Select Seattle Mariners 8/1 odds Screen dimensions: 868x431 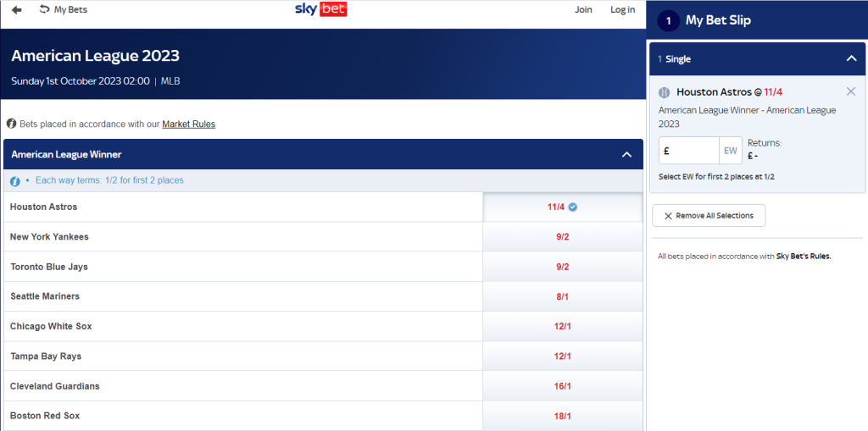[563, 296]
